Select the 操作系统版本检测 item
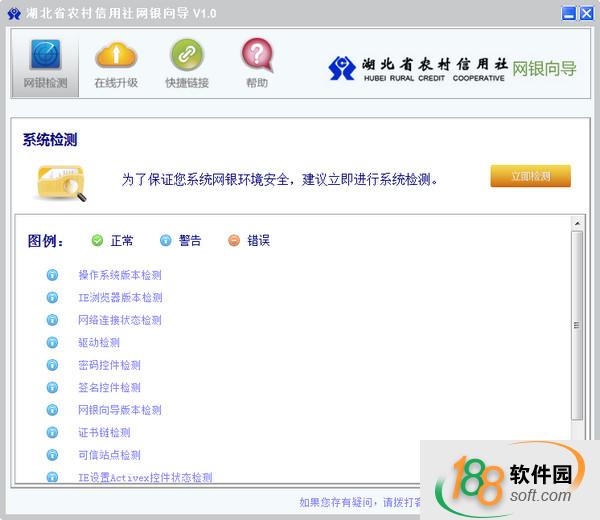The width and height of the screenshot is (600, 520). click(120, 275)
